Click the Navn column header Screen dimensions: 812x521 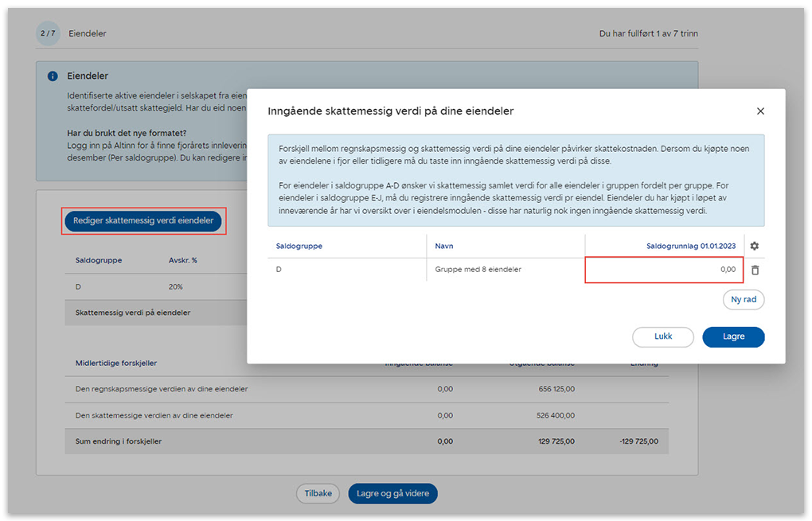tap(444, 246)
